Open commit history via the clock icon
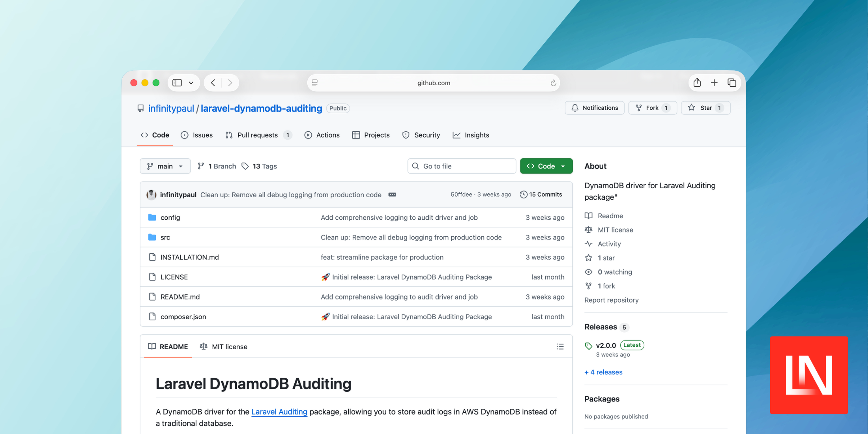868x434 pixels. pyautogui.click(x=524, y=194)
